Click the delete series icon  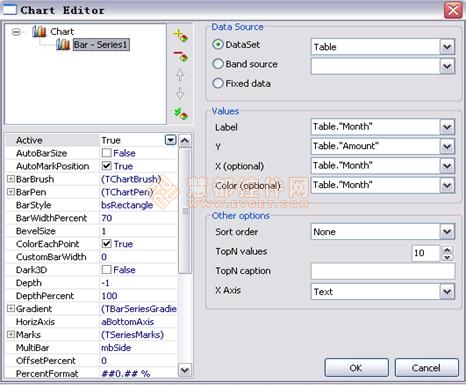tap(181, 56)
